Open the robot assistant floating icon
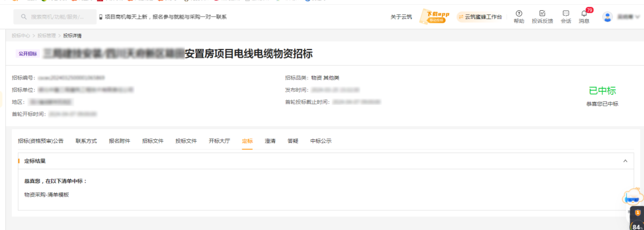644x230 pixels. click(633, 197)
